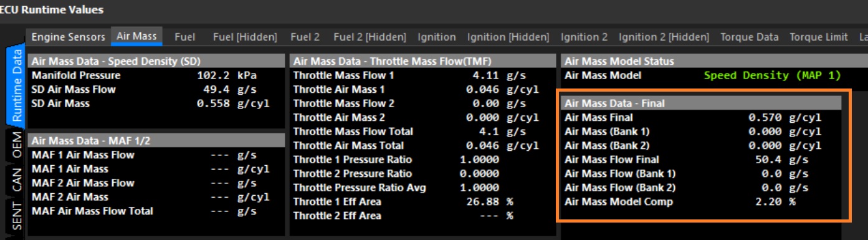Click the Air Mass Flow Final label
The width and height of the screenshot is (868, 240).
611,160
